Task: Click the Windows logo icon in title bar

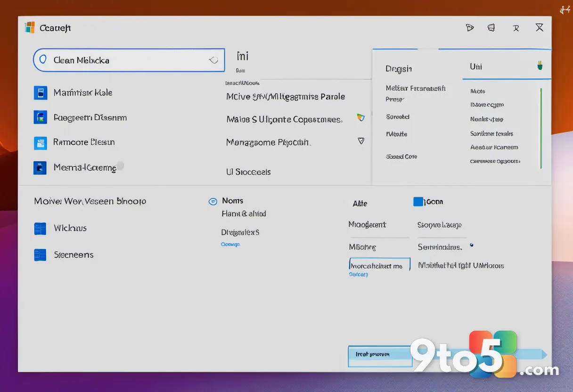Action: tap(30, 27)
